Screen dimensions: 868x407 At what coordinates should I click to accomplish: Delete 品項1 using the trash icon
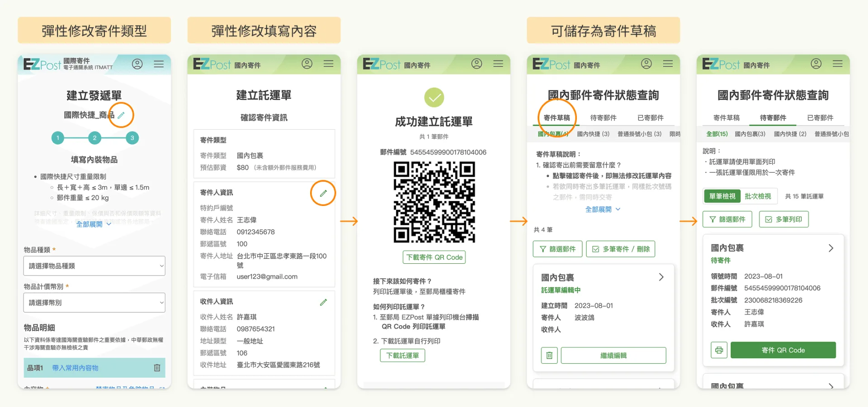pyautogui.click(x=157, y=368)
